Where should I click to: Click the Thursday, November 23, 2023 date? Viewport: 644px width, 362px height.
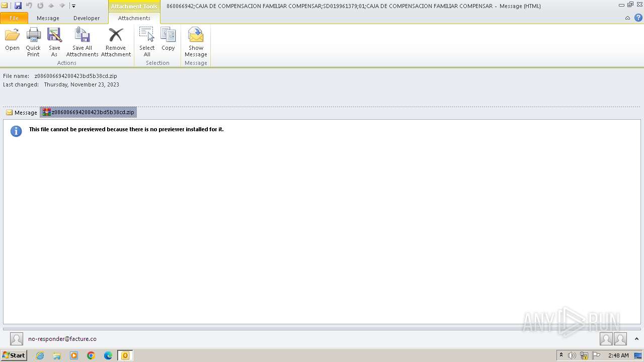(x=82, y=84)
